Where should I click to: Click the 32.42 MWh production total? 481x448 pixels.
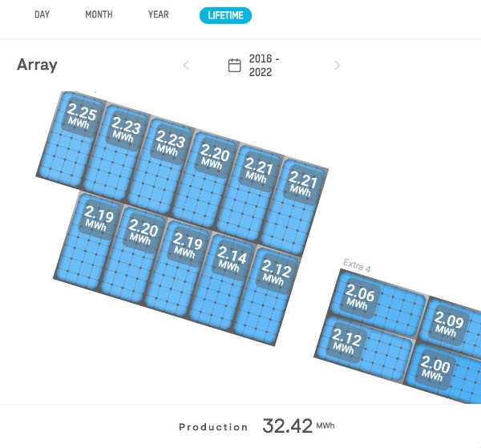pyautogui.click(x=287, y=426)
